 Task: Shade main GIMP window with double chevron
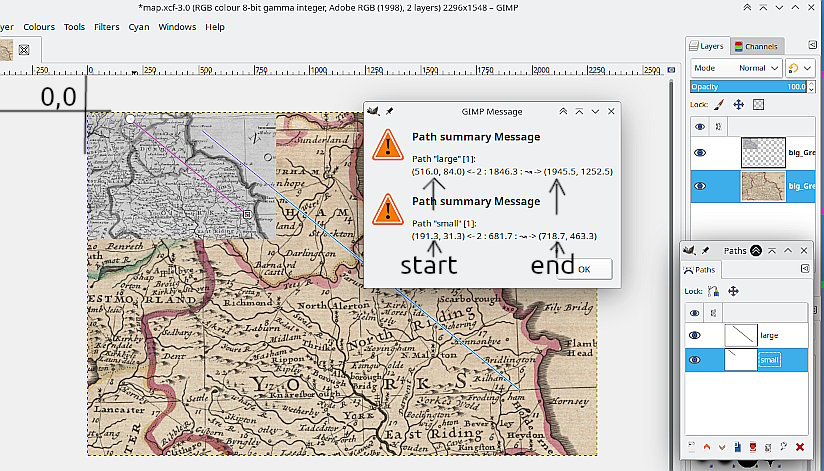(747, 8)
